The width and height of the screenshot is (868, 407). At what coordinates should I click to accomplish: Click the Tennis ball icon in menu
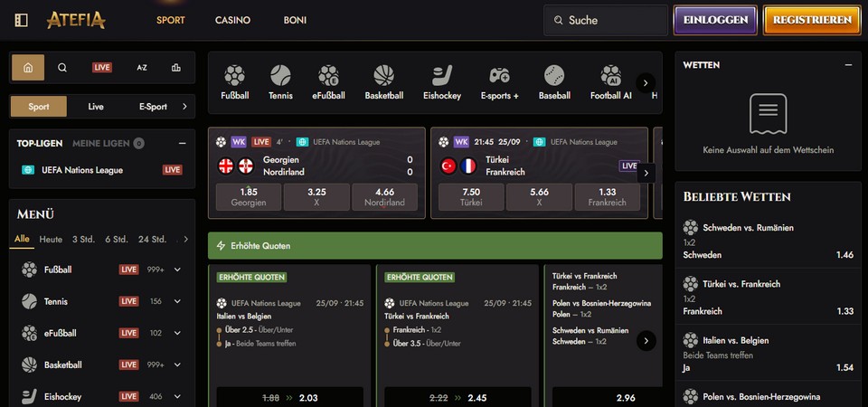(x=29, y=301)
